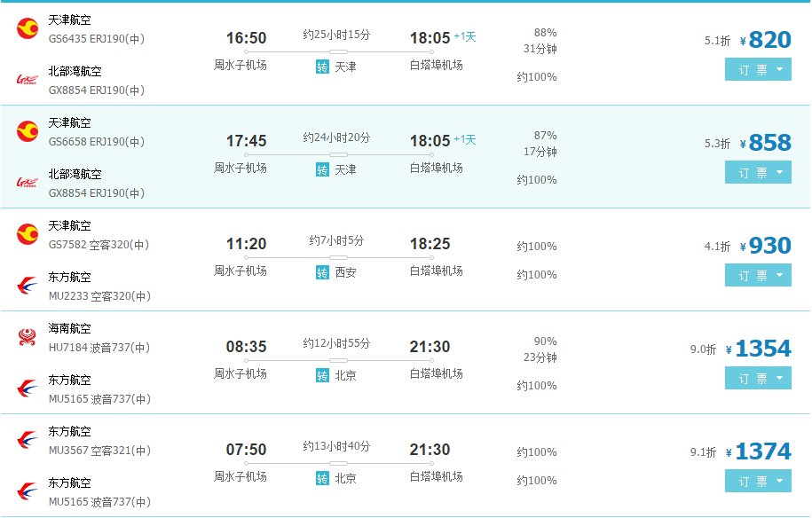Screen dimensions: 812x518
Task: Click the 转 transfer icon next to 西安
Action: pos(323,272)
